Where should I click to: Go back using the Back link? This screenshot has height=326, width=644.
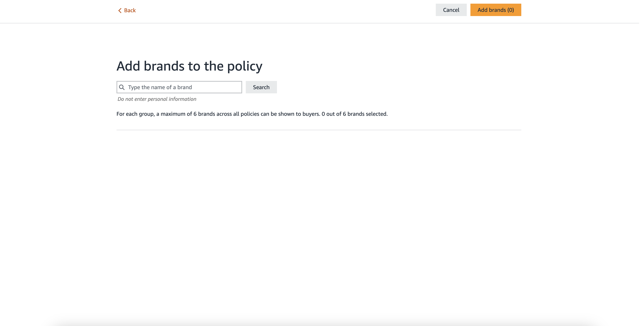127,10
